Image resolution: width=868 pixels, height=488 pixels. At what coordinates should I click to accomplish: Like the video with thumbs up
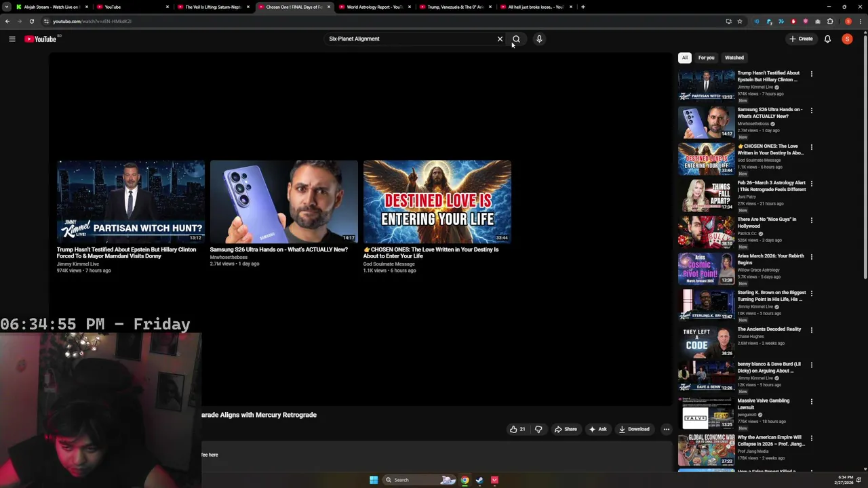517,429
